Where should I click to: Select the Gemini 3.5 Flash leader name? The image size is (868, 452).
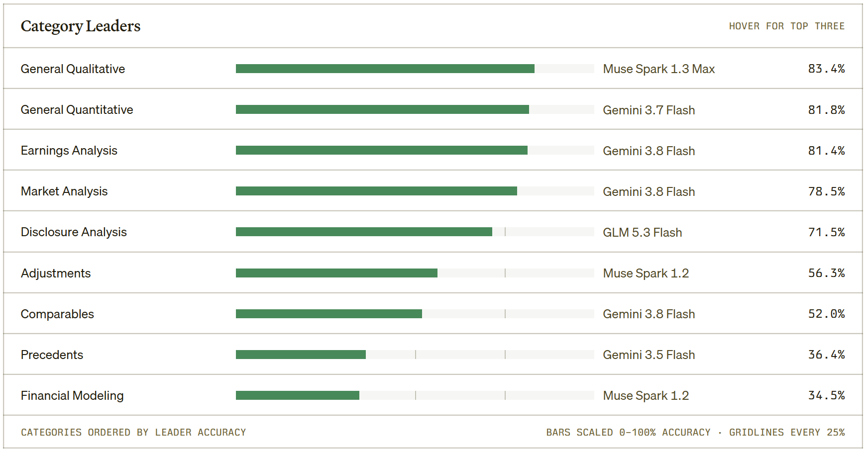649,355
